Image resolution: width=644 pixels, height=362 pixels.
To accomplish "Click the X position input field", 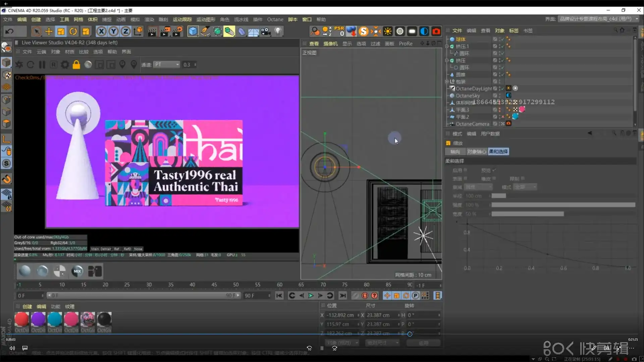I will [x=340, y=315].
